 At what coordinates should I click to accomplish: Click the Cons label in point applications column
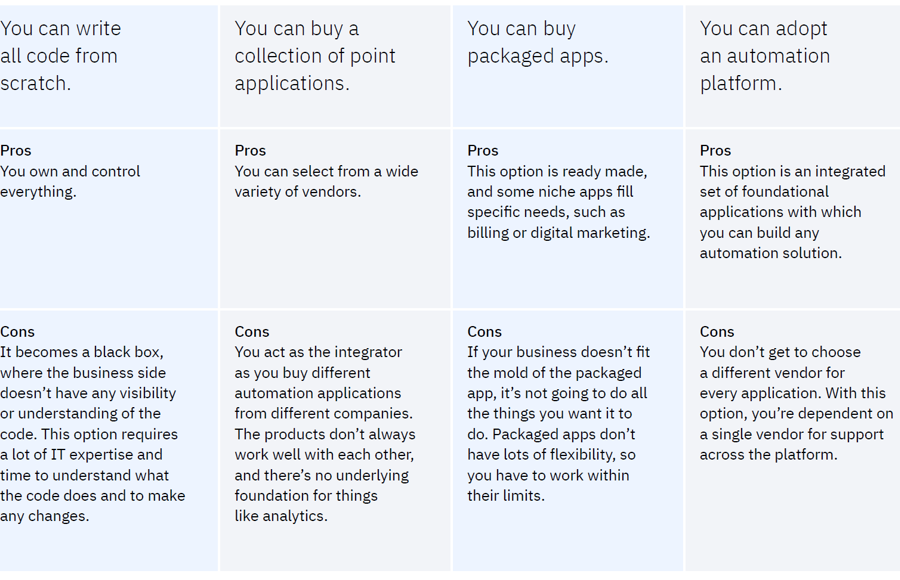point(252,331)
